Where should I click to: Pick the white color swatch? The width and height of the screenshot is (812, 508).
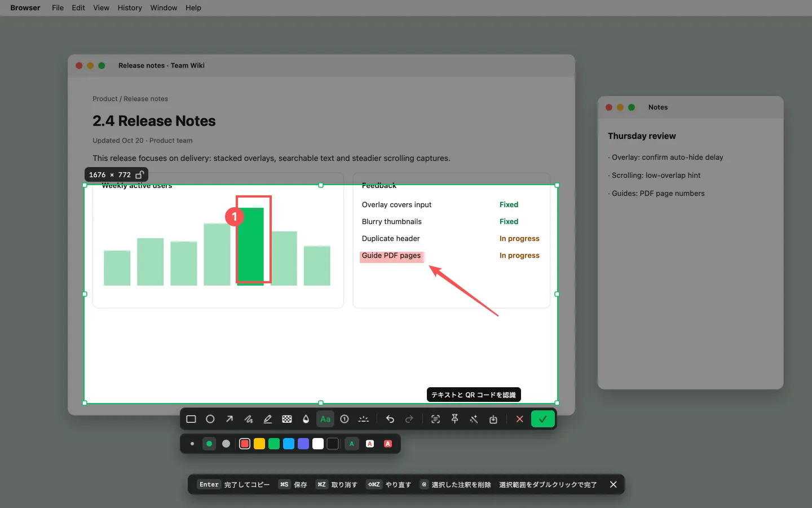pos(318,444)
